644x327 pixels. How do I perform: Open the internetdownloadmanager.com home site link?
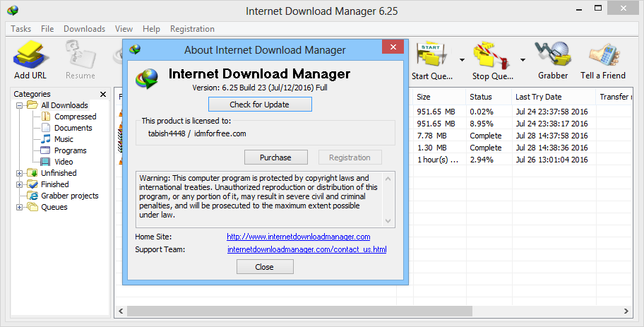[x=298, y=237]
